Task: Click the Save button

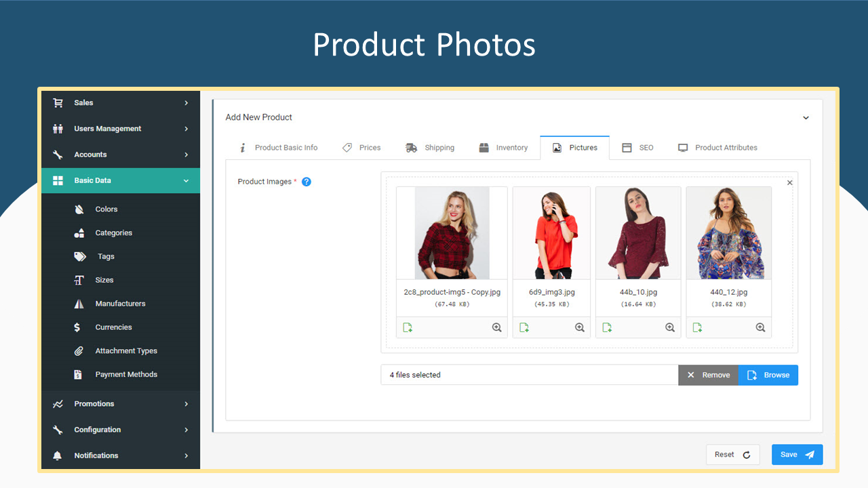Action: tap(797, 455)
